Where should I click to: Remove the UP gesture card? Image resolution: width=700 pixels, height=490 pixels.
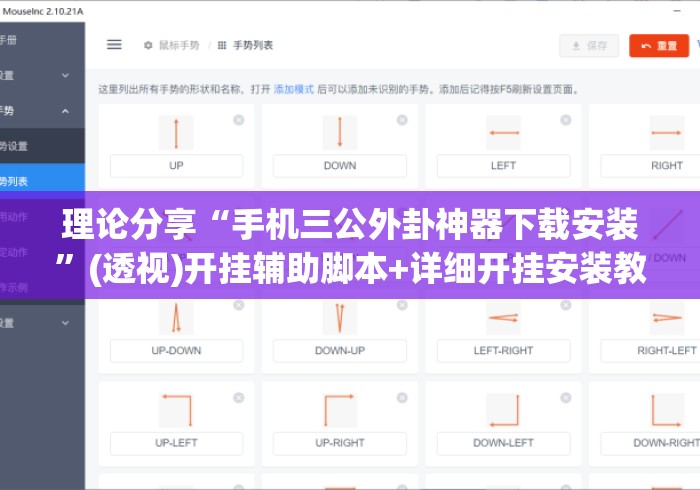pyautogui.click(x=239, y=120)
